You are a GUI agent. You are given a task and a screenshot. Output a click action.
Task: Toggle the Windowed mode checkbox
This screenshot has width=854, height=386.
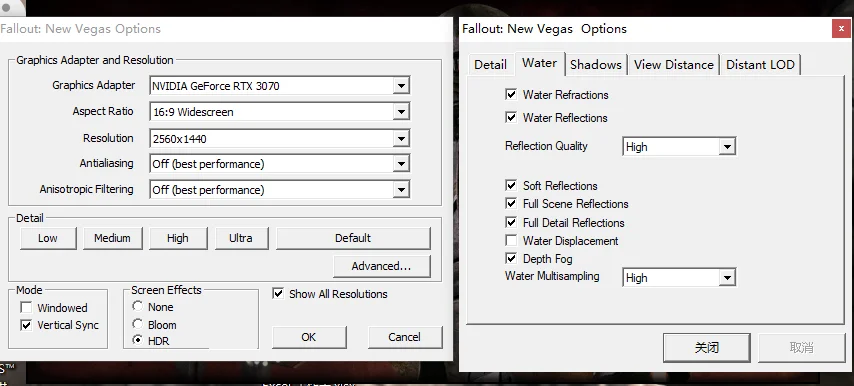(26, 308)
